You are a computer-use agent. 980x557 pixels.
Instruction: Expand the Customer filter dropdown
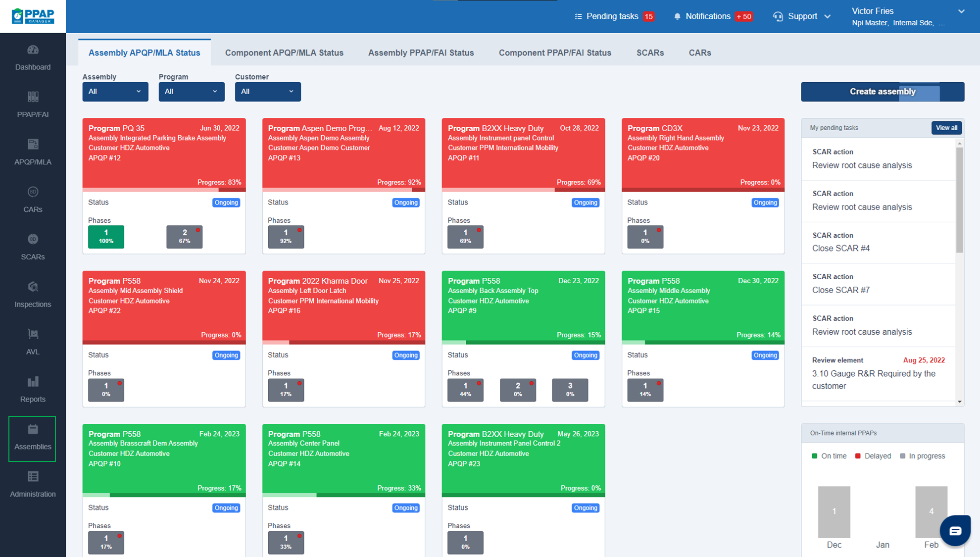[x=267, y=92]
